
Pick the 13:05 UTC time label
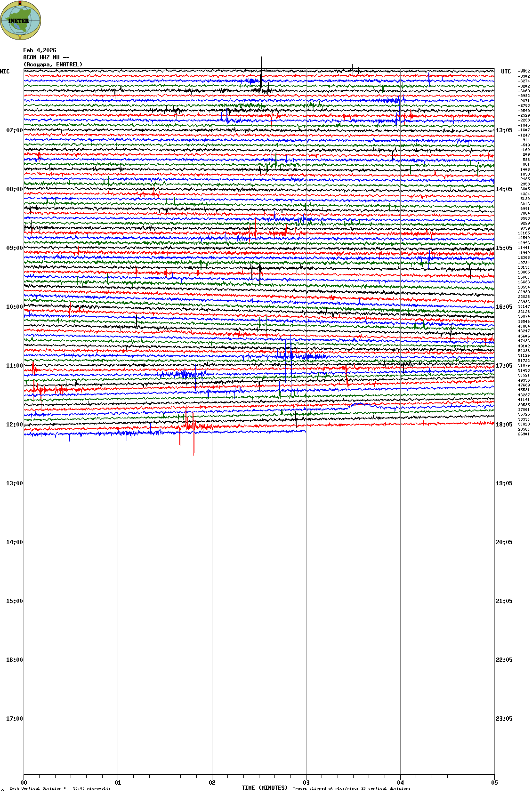point(504,130)
